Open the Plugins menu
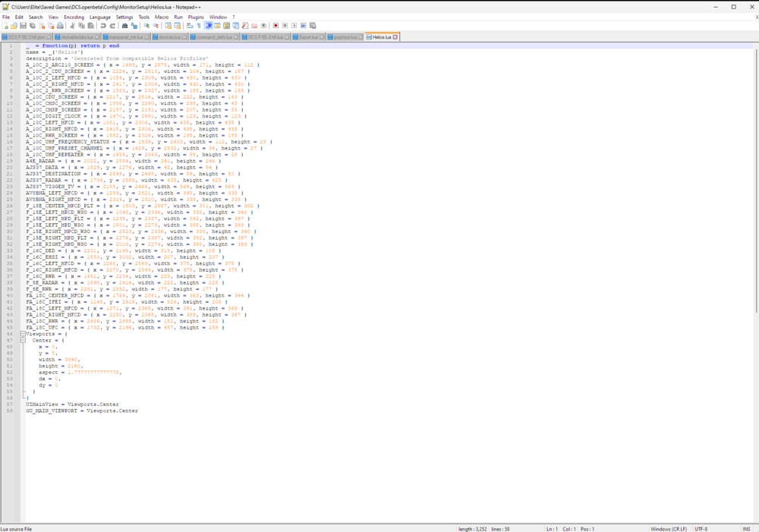Screen dimensions: 759x532 coord(196,17)
